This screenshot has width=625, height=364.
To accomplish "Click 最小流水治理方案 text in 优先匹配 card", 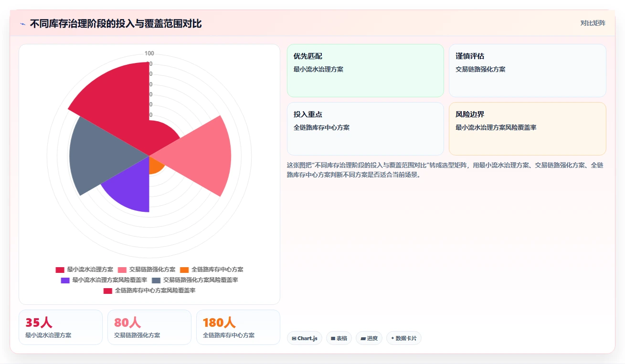I will [318, 69].
